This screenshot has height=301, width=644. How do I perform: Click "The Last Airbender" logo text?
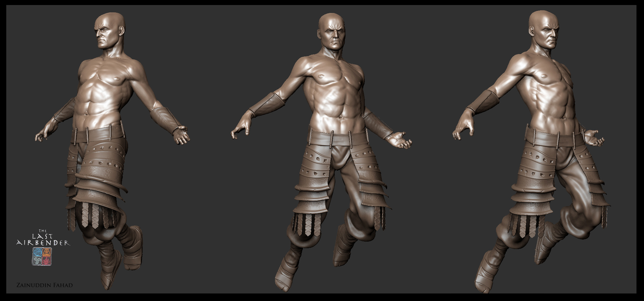43,238
